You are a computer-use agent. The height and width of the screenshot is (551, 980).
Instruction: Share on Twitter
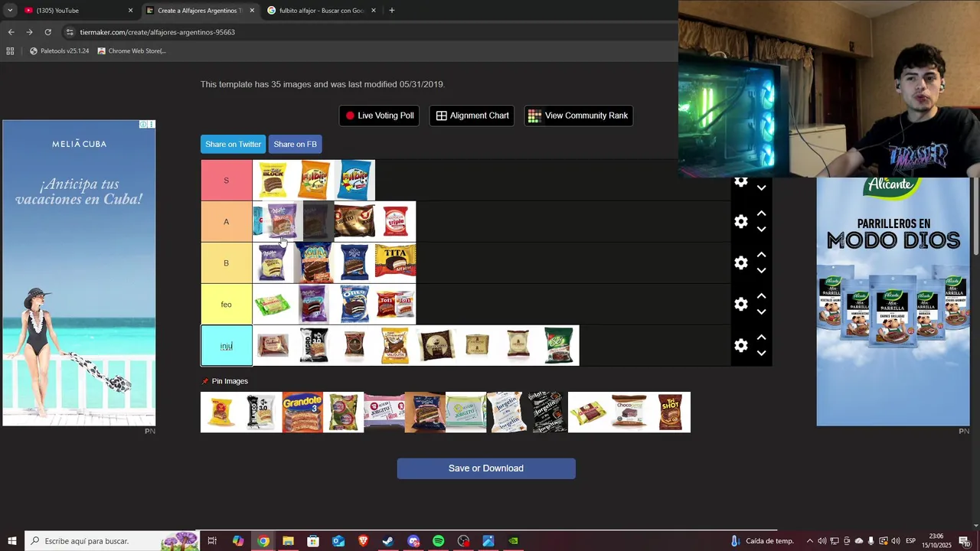click(x=233, y=144)
